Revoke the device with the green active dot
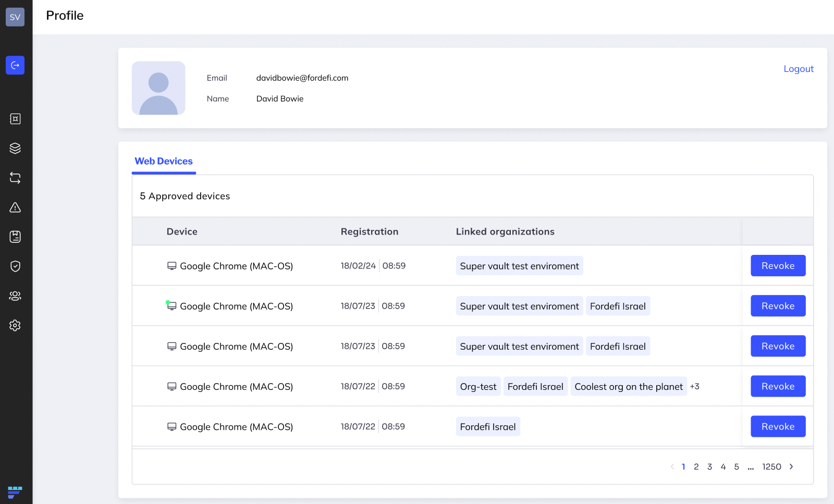 [778, 306]
